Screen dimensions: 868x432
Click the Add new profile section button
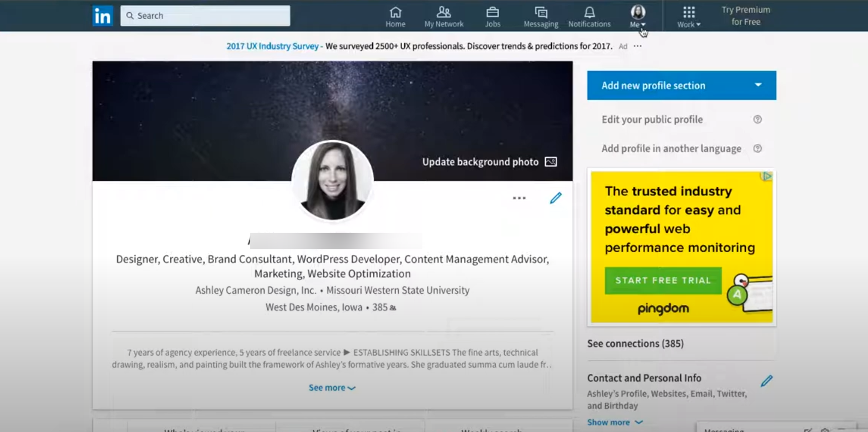click(x=682, y=85)
